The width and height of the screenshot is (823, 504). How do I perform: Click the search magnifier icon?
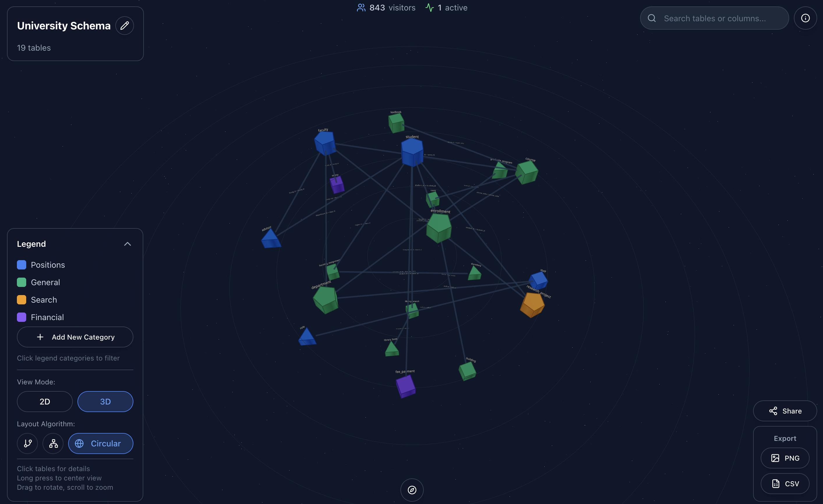click(652, 18)
